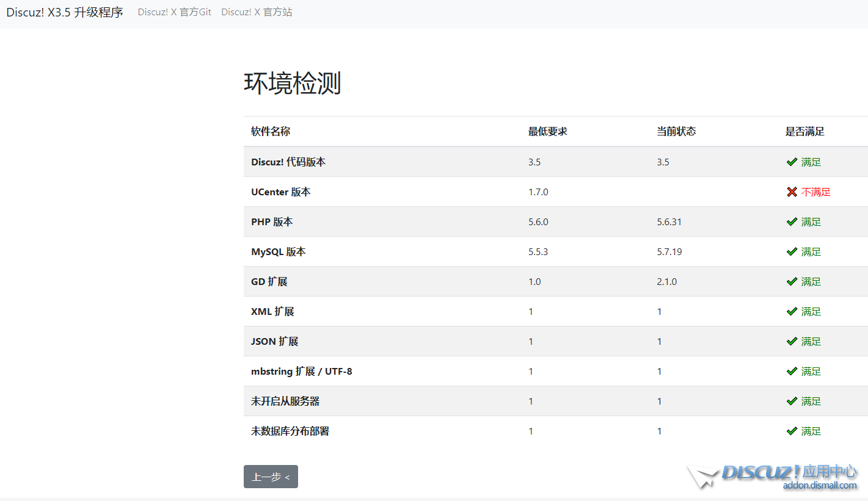Select the Discuz! 代码版本 row label

pos(288,162)
